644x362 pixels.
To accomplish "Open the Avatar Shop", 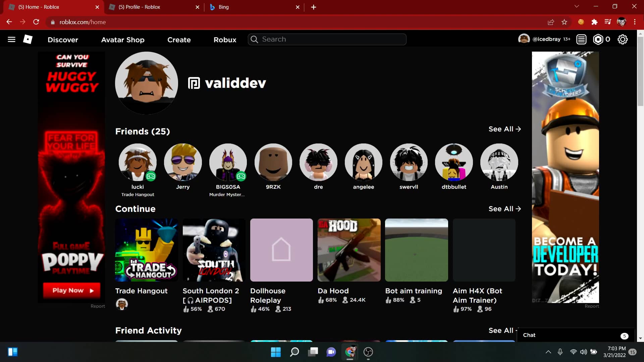I will pos(123,40).
